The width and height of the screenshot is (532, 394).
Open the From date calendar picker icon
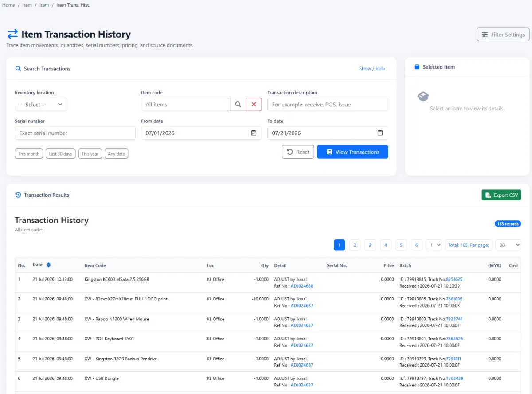coord(254,133)
